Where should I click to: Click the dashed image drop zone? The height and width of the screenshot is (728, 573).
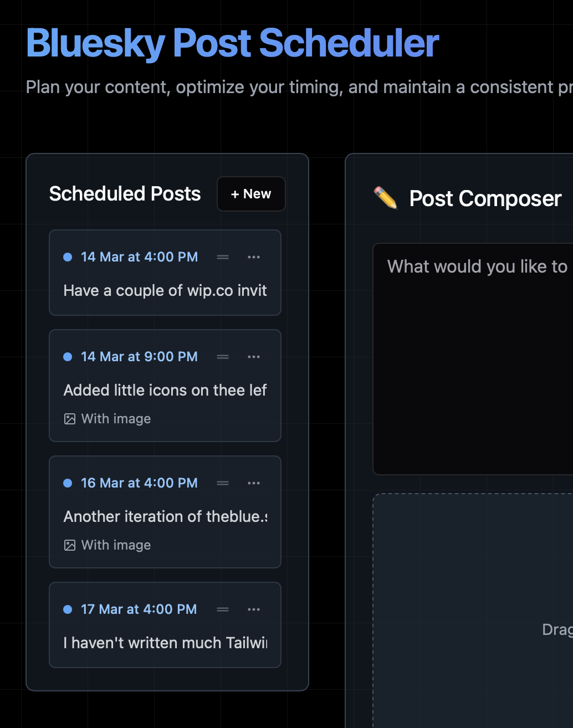click(x=473, y=611)
